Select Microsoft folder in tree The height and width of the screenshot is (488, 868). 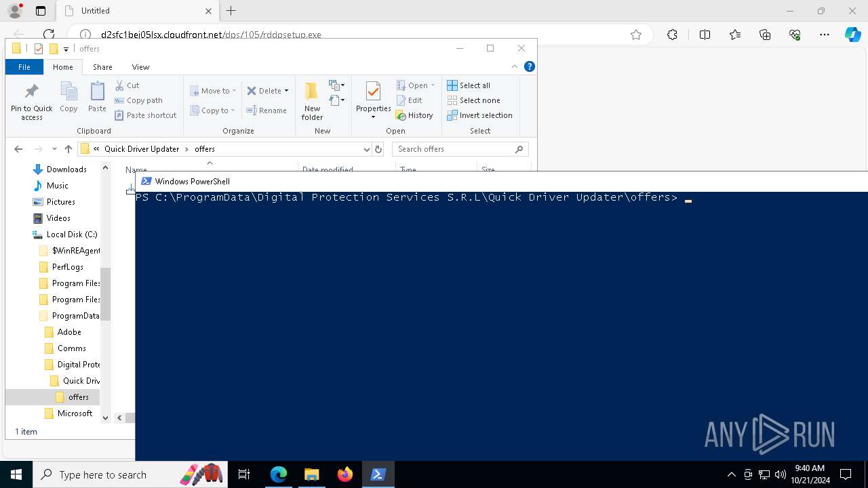pyautogui.click(x=75, y=413)
